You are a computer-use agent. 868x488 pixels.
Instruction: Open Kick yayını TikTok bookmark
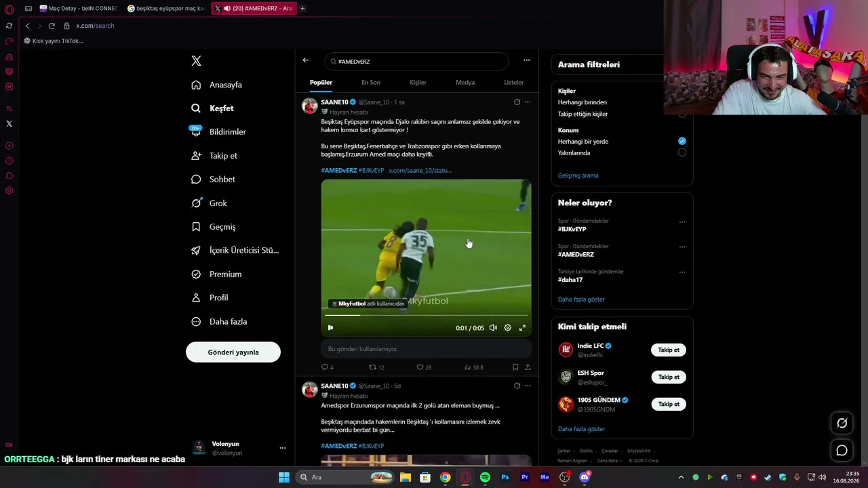(54, 41)
